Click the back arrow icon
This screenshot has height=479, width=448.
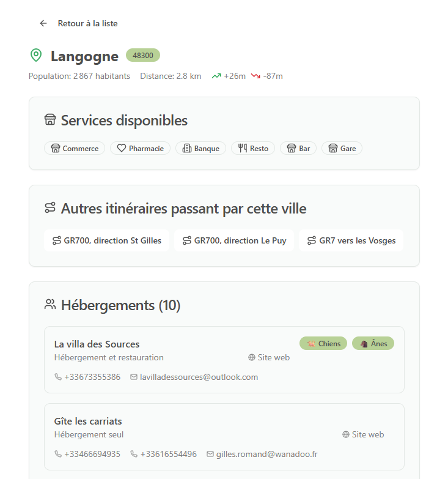(x=43, y=23)
